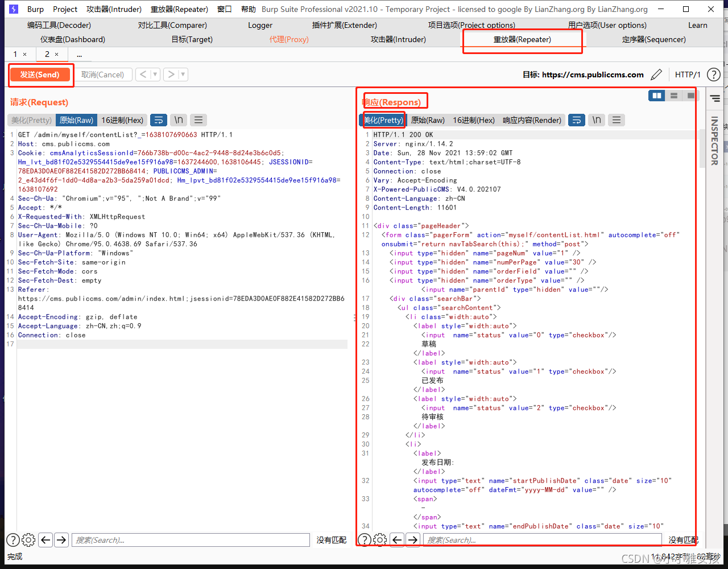Click the vertical INSPECTOR label
Image resolution: width=728 pixels, height=569 pixels.
714,141
